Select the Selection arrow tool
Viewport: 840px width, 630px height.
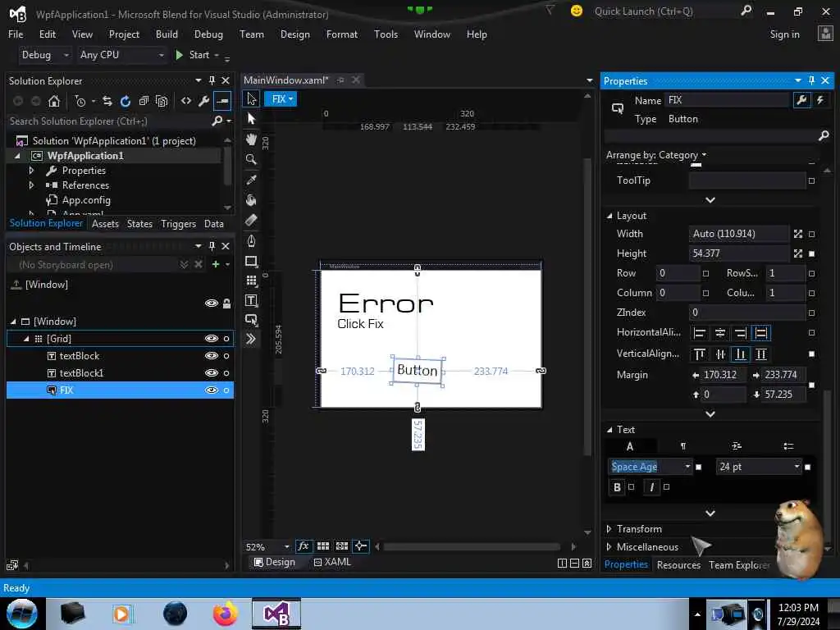(251, 98)
